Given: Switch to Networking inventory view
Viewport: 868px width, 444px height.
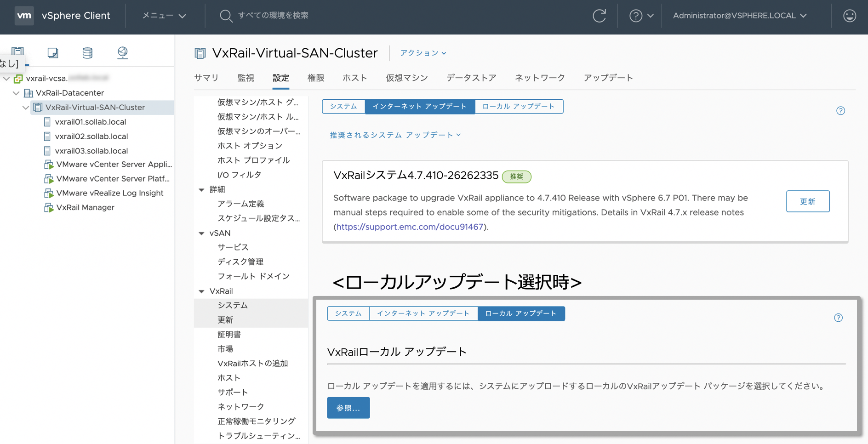Looking at the screenshot, I should (x=122, y=52).
